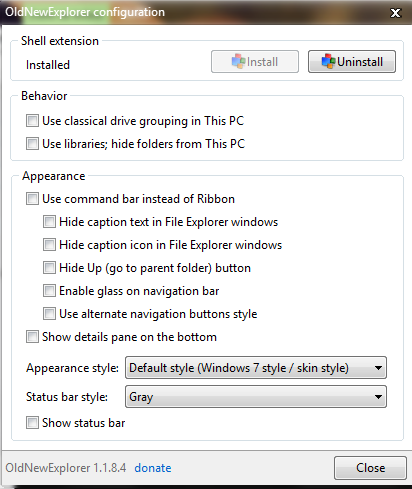Open the Status bar style dropdown
412x489 pixels.
coord(256,397)
